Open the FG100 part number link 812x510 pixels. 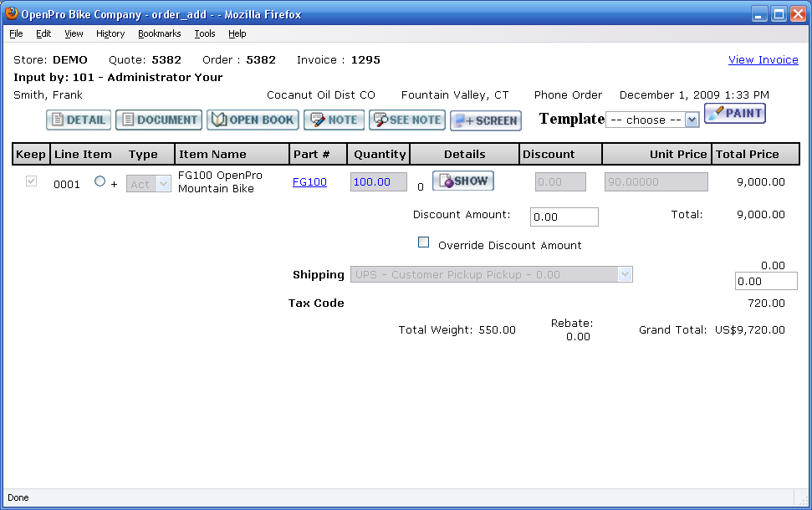point(309,181)
